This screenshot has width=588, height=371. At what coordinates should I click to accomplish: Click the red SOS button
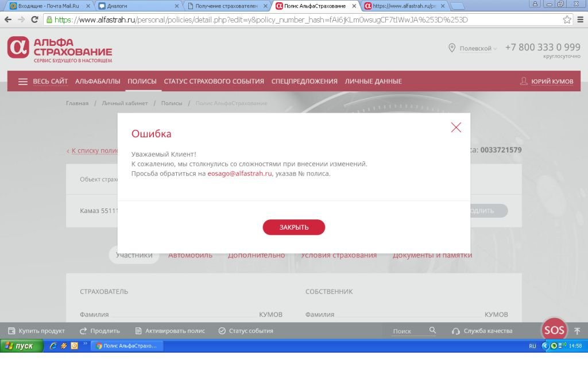point(554,330)
